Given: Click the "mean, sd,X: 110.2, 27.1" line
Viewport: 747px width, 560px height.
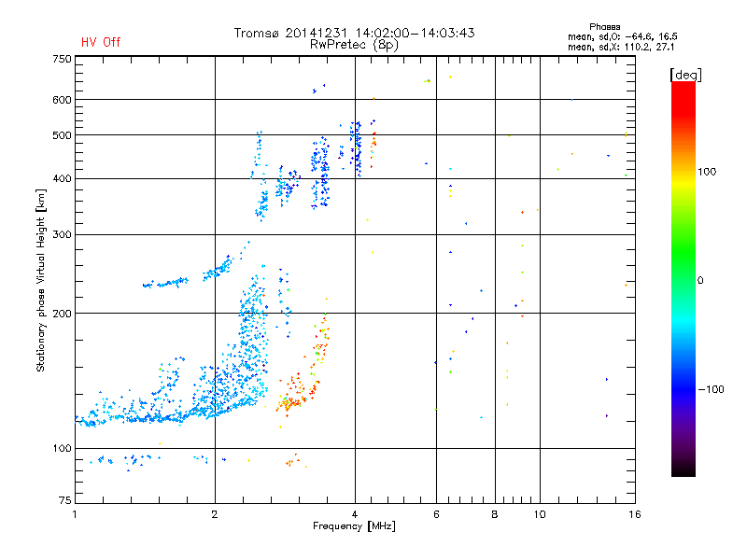Looking at the screenshot, I should click(x=621, y=47).
